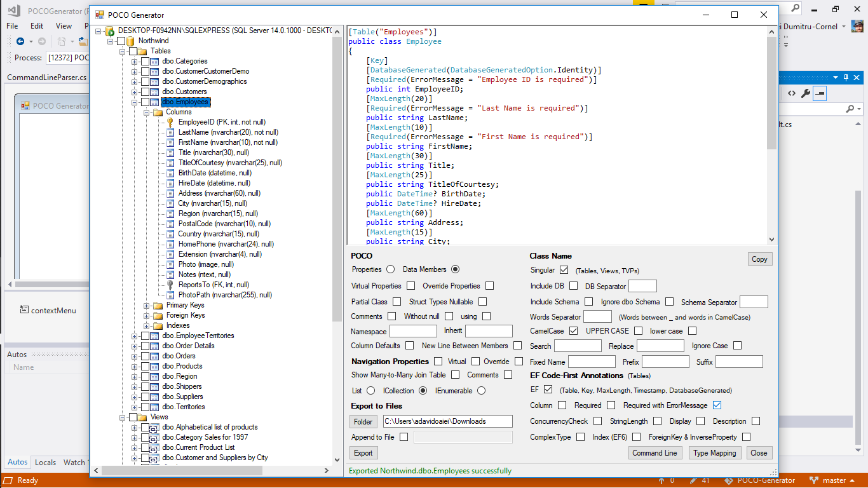
Task: Expand the Primary Keys node
Action: click(146, 305)
